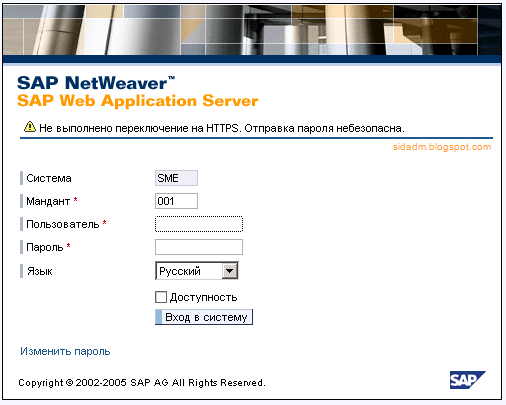Click the HTTPS warning message text
Image resolution: width=506 pixels, height=405 pixels.
pos(222,128)
